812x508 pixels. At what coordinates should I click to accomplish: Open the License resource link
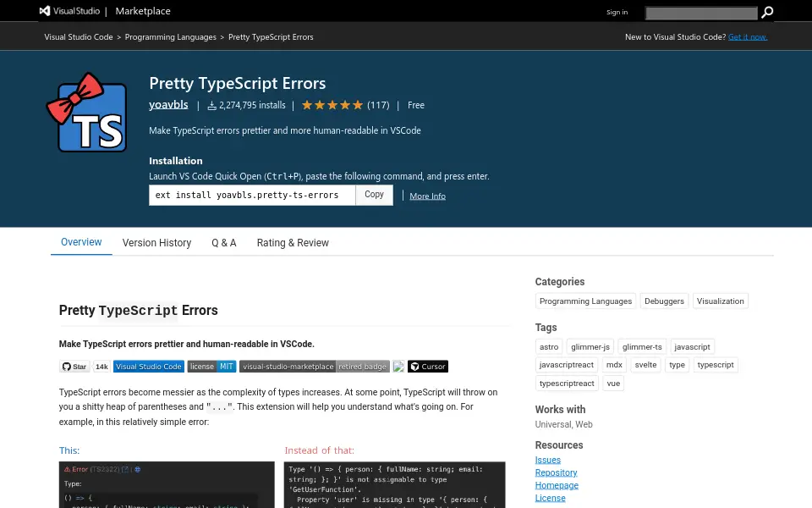pos(550,498)
